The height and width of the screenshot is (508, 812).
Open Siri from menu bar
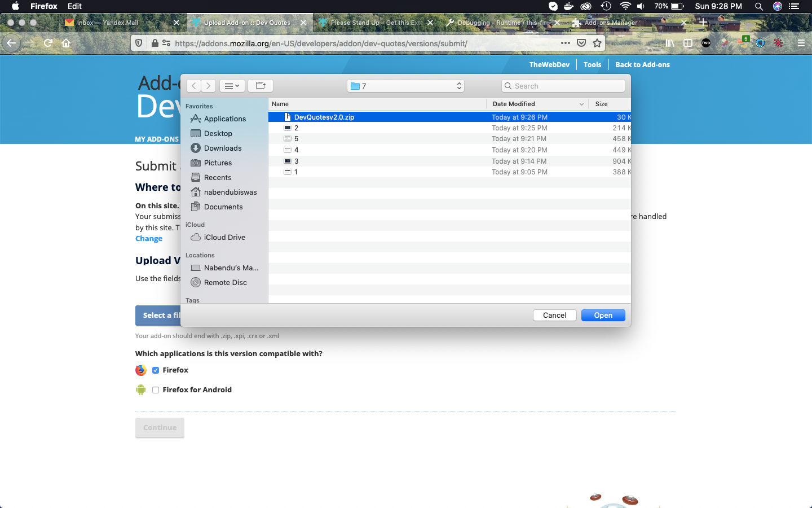[x=778, y=6]
